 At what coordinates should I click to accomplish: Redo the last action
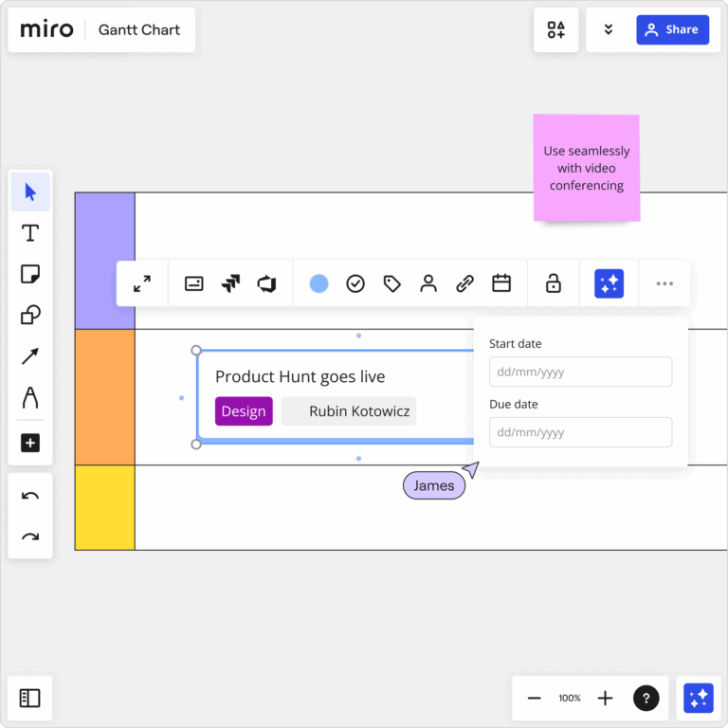click(x=30, y=537)
